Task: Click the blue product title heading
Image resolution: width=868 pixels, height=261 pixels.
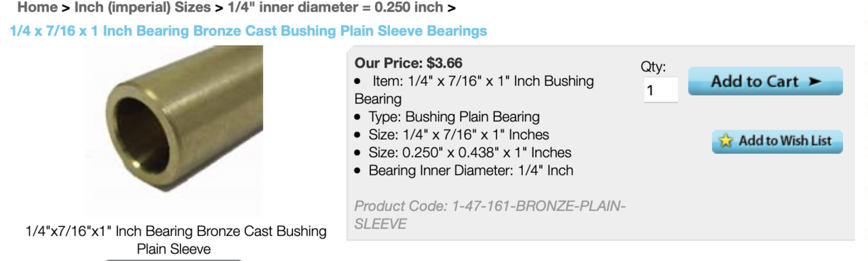Action: click(249, 31)
